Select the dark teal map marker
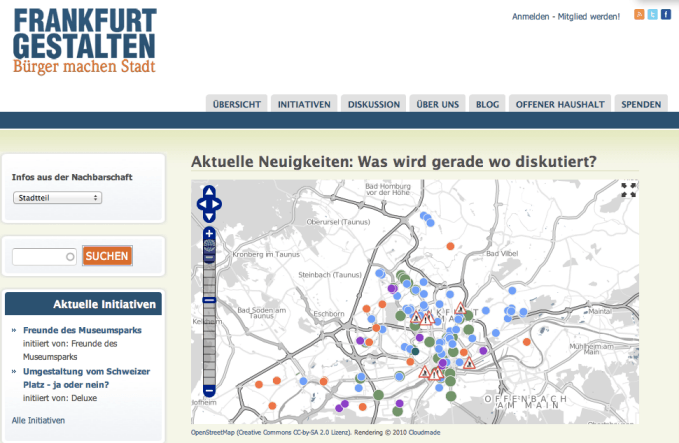The image size is (679, 443). point(415,351)
